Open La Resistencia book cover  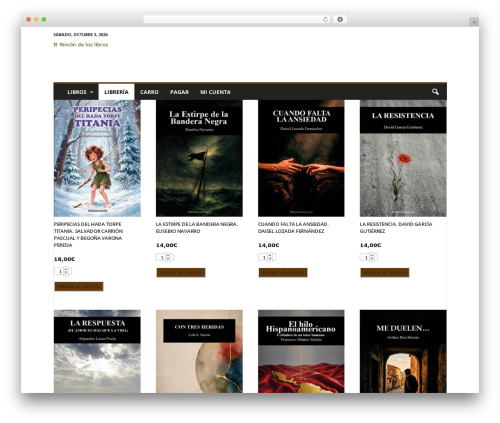click(403, 158)
